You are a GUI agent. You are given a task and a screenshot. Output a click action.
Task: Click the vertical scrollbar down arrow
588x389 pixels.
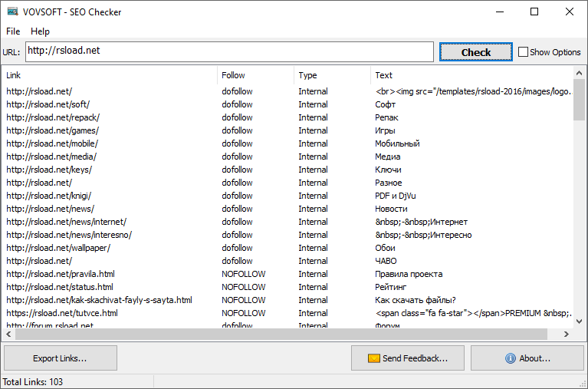click(x=579, y=321)
